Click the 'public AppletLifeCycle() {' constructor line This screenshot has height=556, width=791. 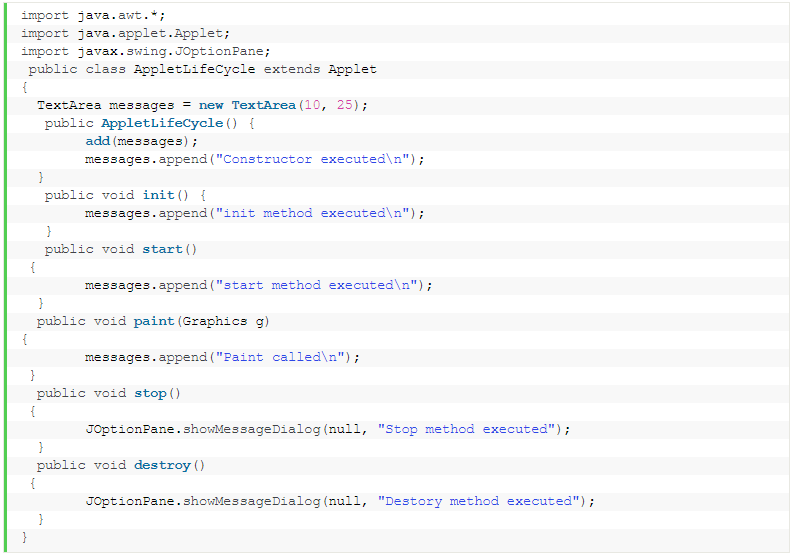(x=150, y=124)
